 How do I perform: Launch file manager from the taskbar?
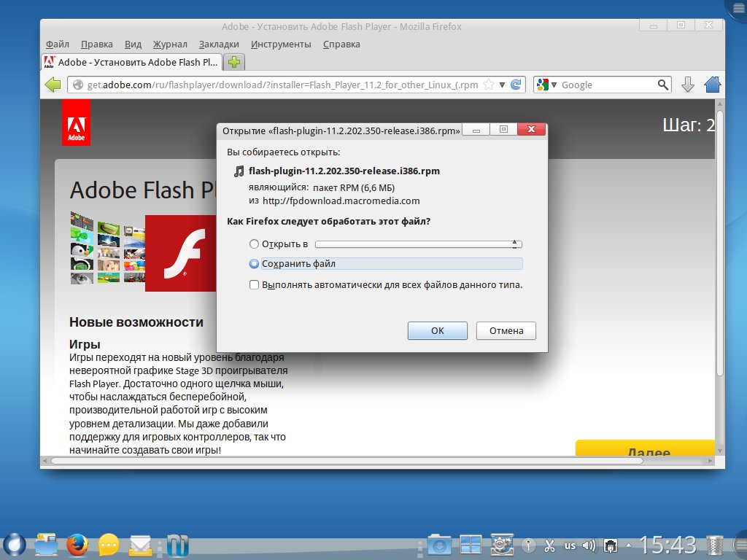pos(46,544)
